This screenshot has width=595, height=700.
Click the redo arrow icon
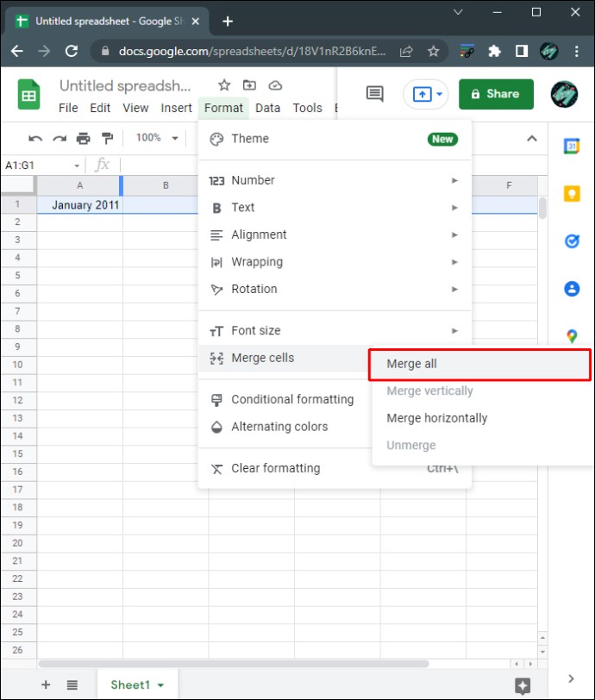click(x=60, y=138)
